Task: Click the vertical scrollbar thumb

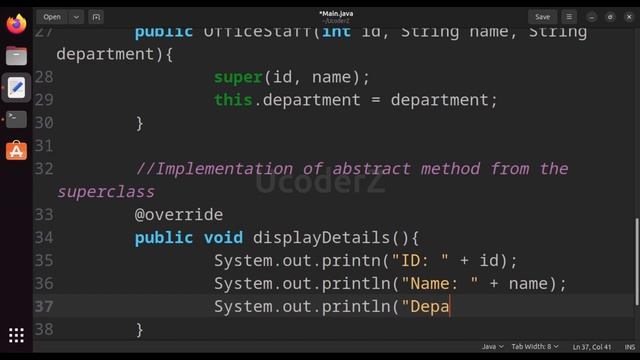Action: pyautogui.click(x=636, y=262)
